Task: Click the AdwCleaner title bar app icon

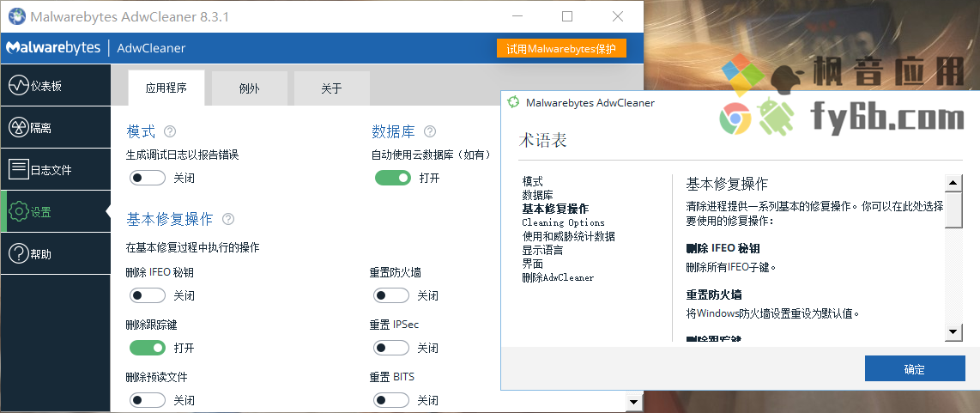Action: 17,16
